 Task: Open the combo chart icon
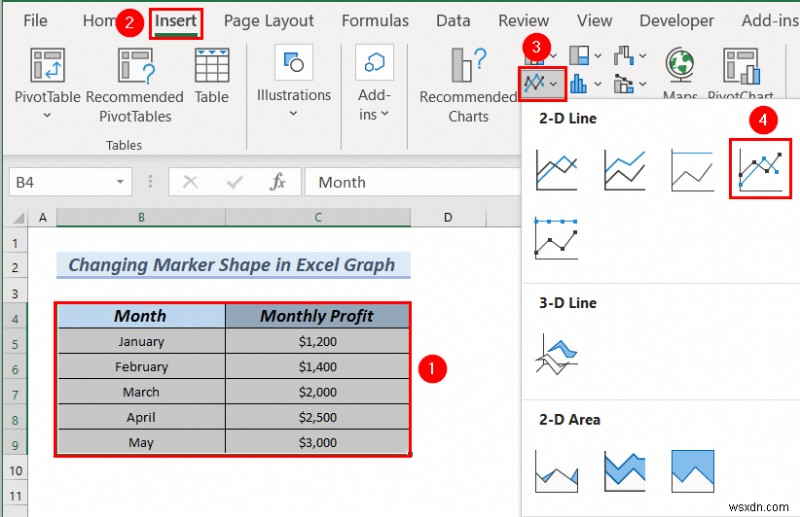tap(623, 84)
